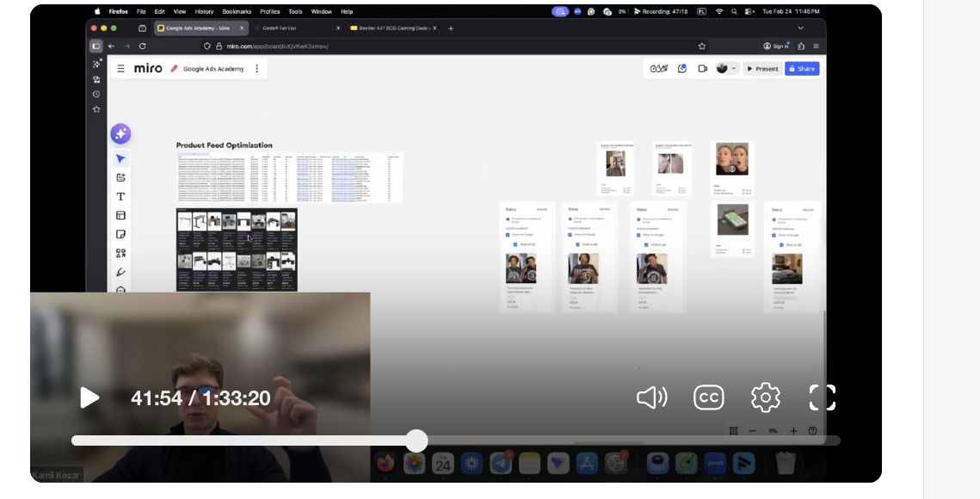Open the Firefox sidebar history clock icon
The image size is (980, 499).
96,95
